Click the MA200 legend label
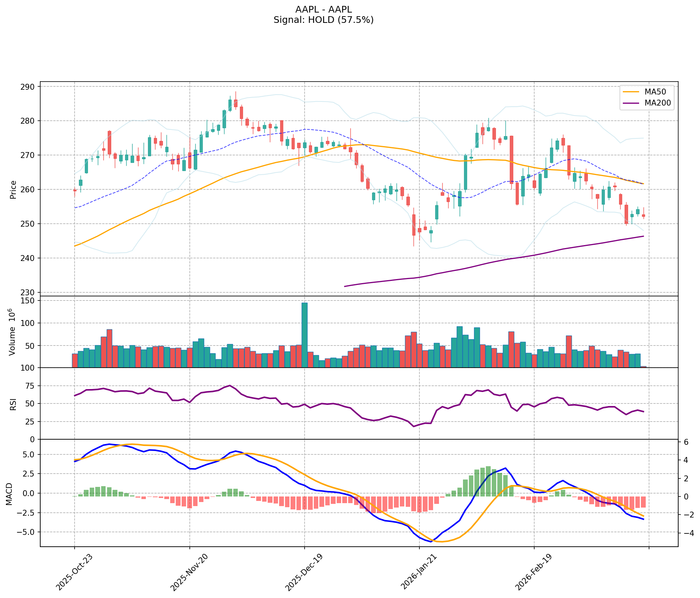This screenshot has width=700, height=598. point(657,103)
